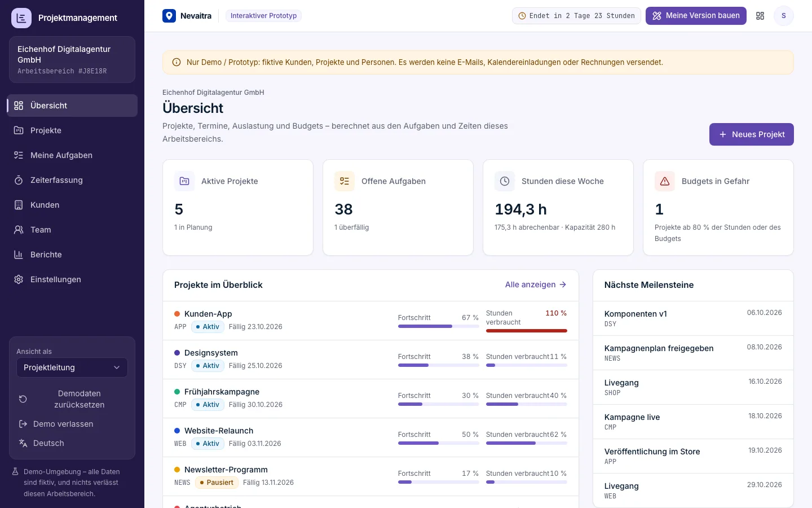This screenshot has height=508, width=812.
Task: Click the Interaktiver Prototyp badge
Action: 263,16
